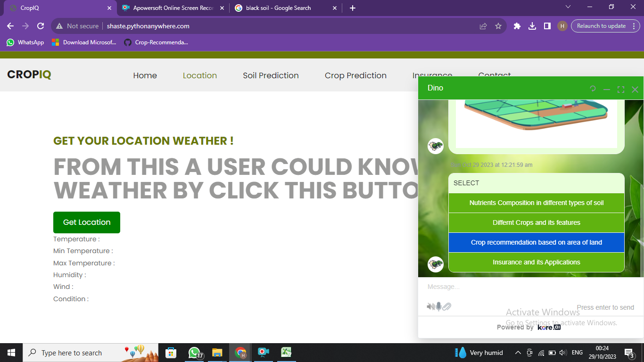
Task: Share this page using the share icon
Action: pos(483,26)
